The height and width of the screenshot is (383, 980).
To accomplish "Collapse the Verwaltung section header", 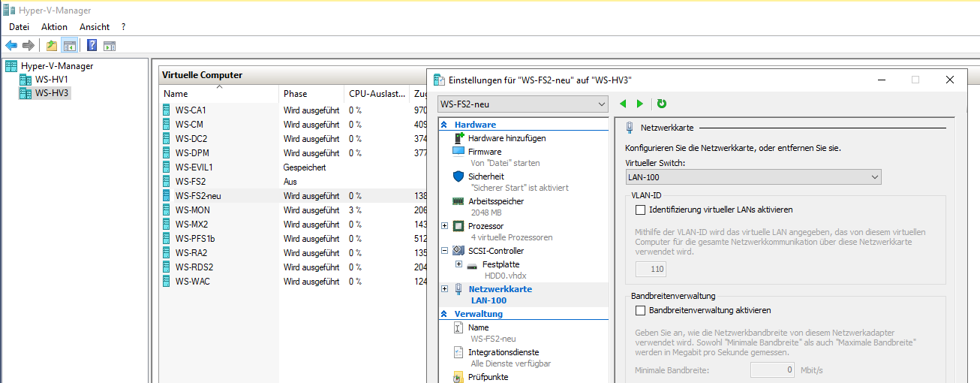I will pos(444,314).
